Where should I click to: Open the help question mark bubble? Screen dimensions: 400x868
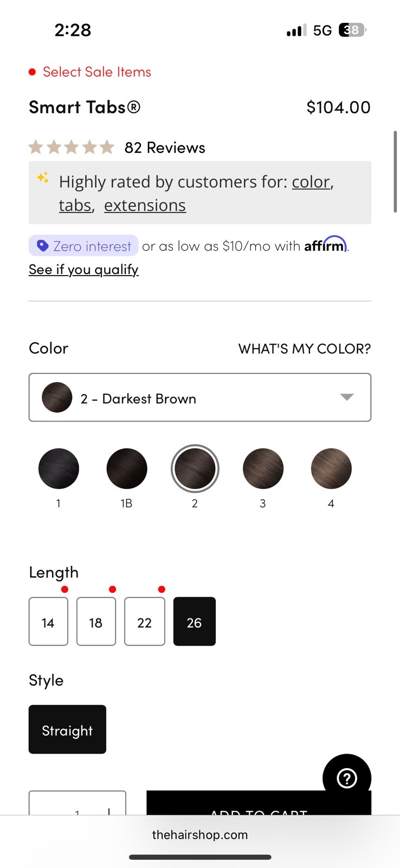(x=347, y=778)
